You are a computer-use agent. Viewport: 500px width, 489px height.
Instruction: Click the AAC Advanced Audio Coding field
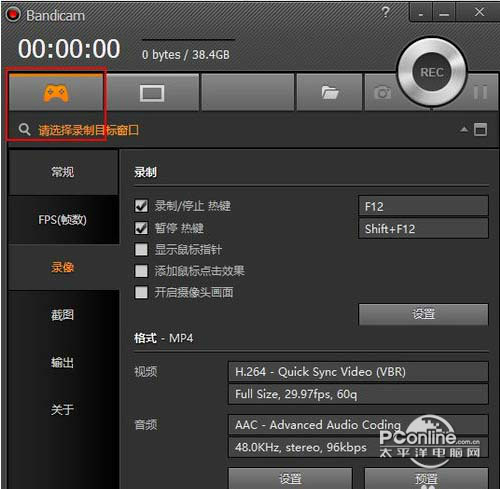pos(358,424)
